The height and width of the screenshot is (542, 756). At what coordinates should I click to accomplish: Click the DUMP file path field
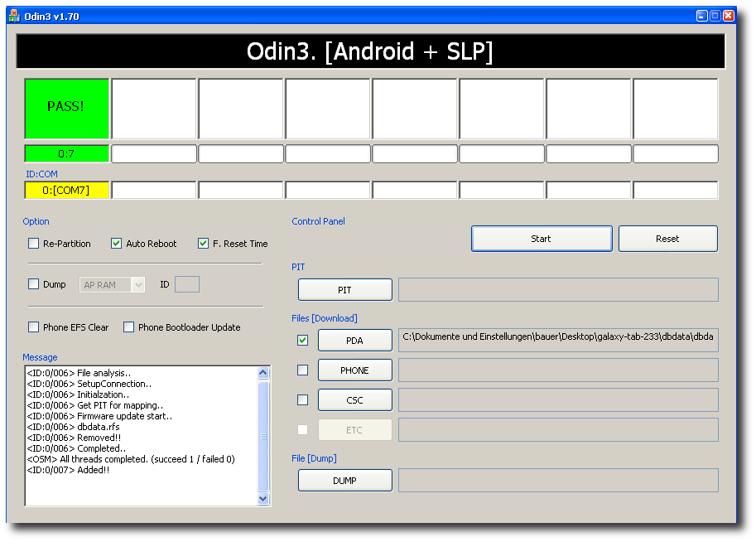point(558,480)
